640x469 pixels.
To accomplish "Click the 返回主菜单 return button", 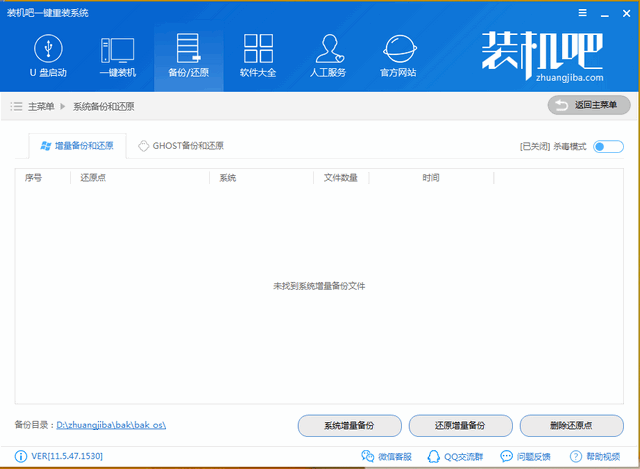I will pos(589,105).
